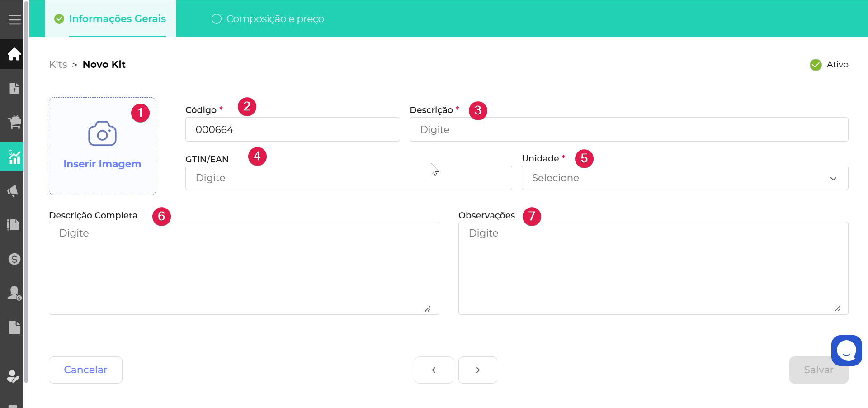This screenshot has width=868, height=408.
Task: Expand the Unidade dropdown
Action: tap(684, 178)
